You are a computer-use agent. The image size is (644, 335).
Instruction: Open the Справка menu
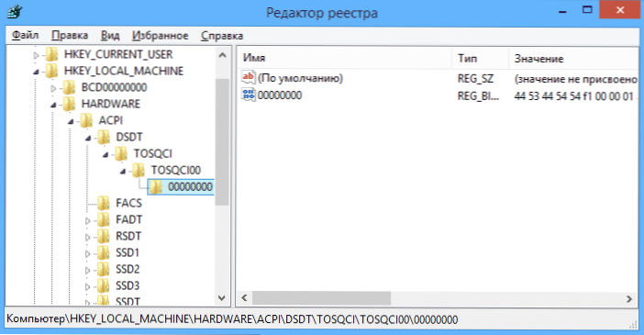coord(222,36)
